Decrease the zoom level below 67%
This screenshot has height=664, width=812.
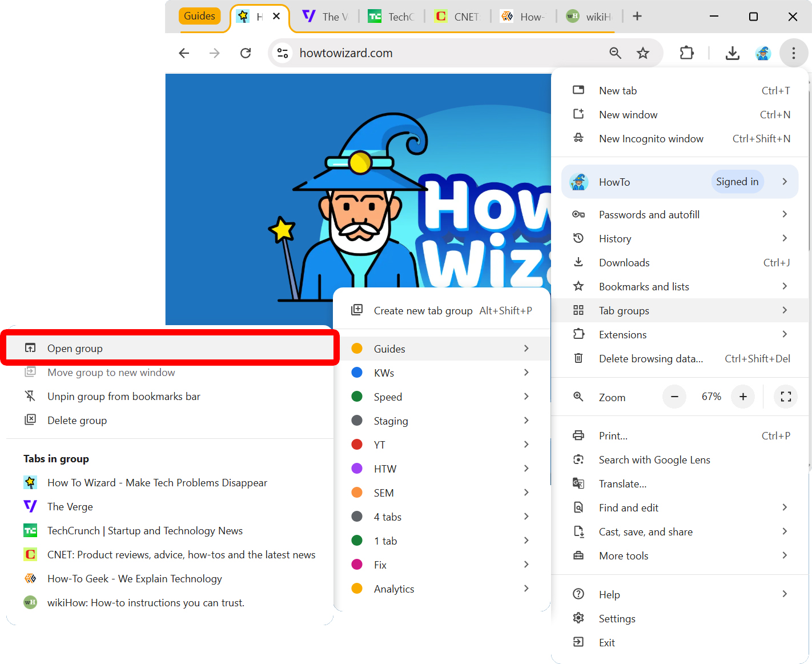pyautogui.click(x=674, y=397)
